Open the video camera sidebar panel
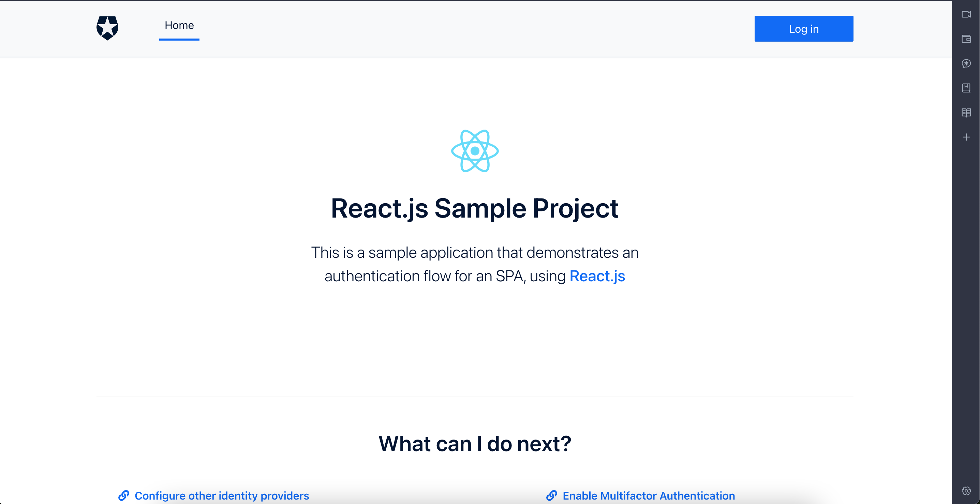 (966, 14)
